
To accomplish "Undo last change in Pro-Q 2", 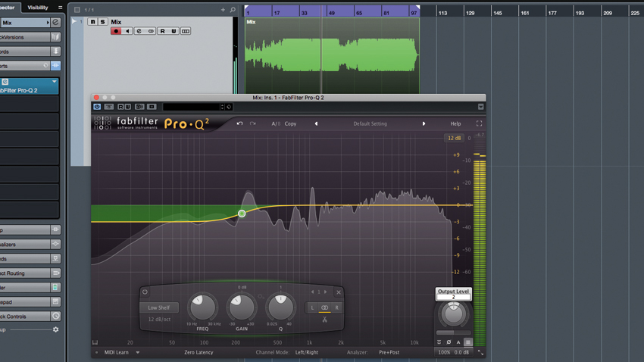I will [239, 123].
